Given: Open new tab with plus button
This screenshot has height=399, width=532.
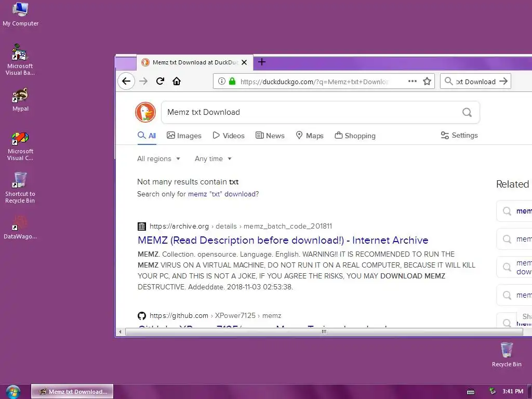Looking at the screenshot, I should click(x=262, y=62).
